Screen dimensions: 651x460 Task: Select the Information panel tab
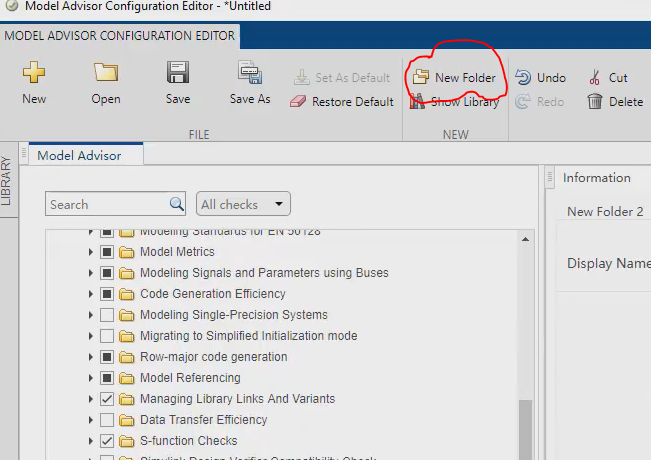[x=597, y=178]
